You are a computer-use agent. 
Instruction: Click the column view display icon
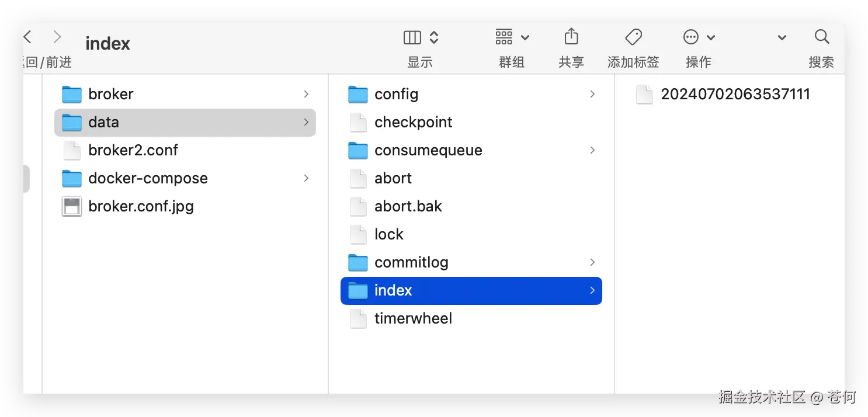pos(413,38)
